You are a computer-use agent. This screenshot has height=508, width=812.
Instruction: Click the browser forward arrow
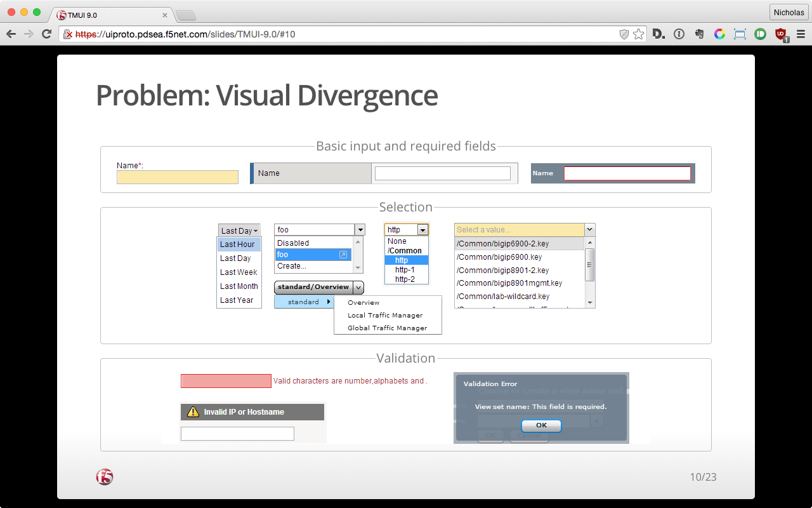tap(29, 34)
